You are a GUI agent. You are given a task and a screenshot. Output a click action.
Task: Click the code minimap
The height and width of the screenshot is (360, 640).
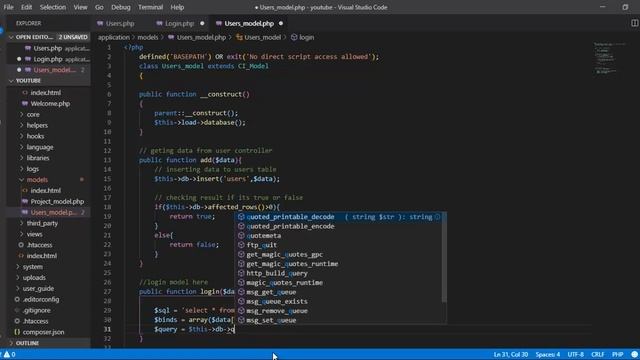pos(609,59)
